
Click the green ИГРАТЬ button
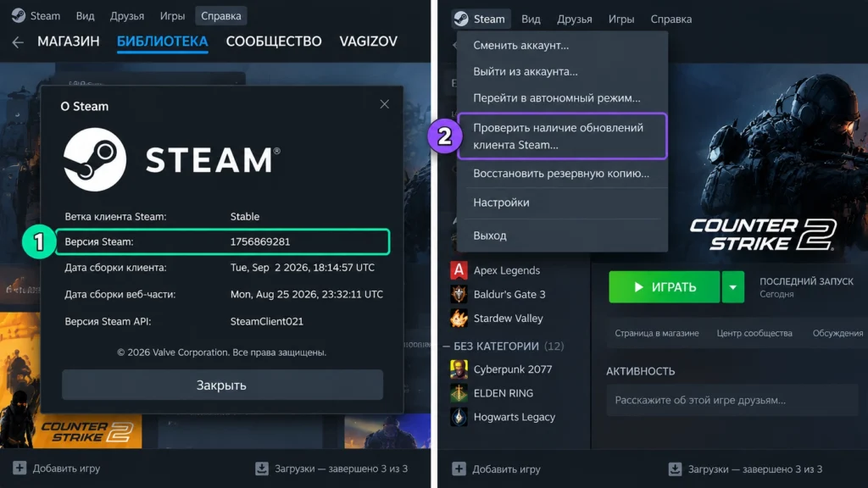tap(665, 287)
